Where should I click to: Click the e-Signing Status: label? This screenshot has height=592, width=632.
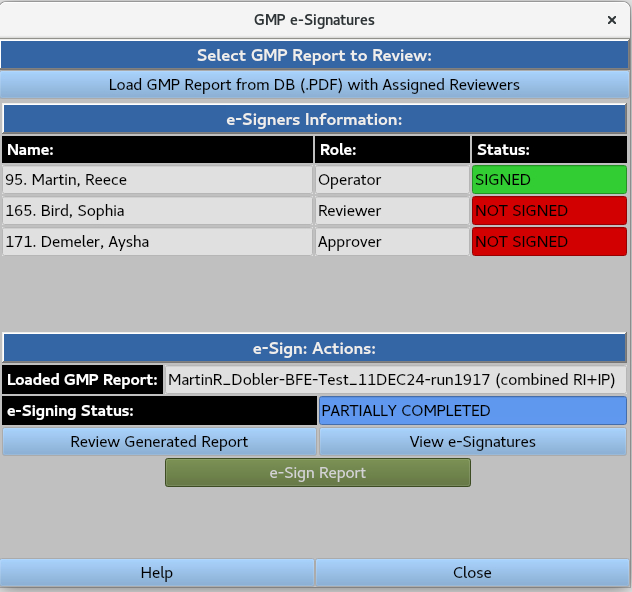[159, 411]
